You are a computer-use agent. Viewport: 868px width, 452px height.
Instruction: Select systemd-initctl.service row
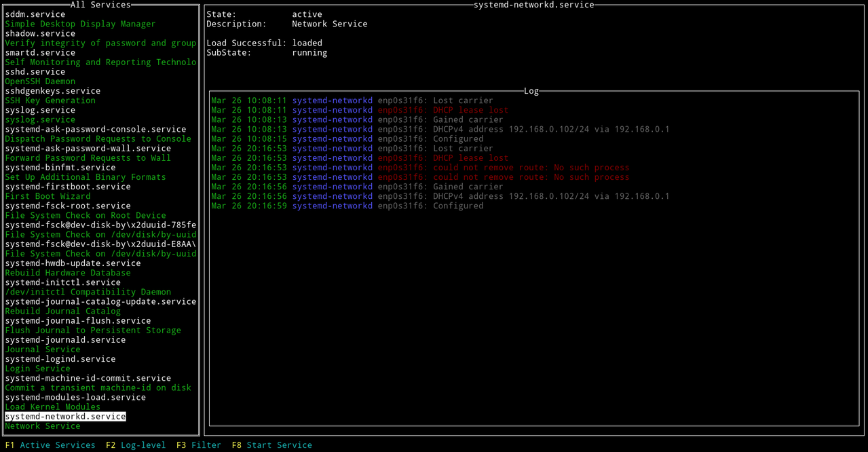(x=63, y=282)
